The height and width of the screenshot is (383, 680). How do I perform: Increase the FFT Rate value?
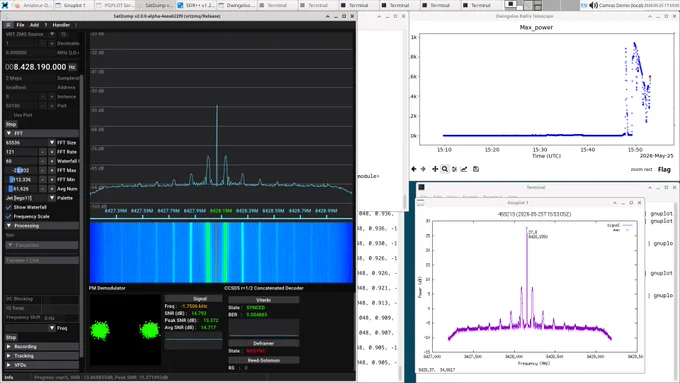pyautogui.click(x=52, y=152)
